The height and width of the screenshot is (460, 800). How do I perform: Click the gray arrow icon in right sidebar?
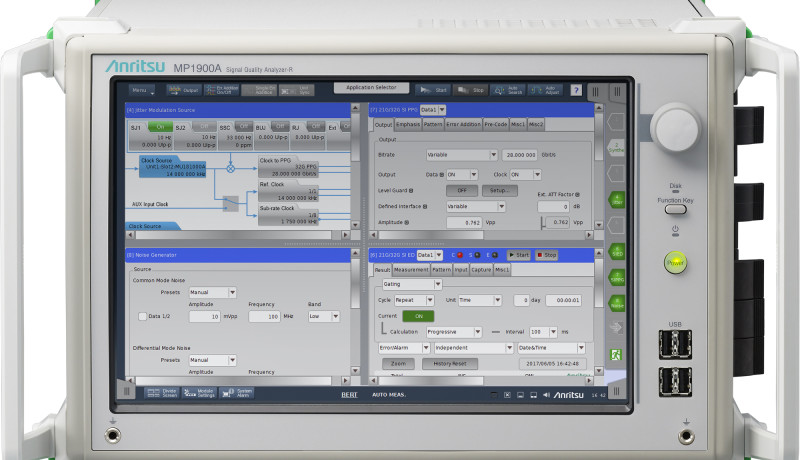(616, 327)
